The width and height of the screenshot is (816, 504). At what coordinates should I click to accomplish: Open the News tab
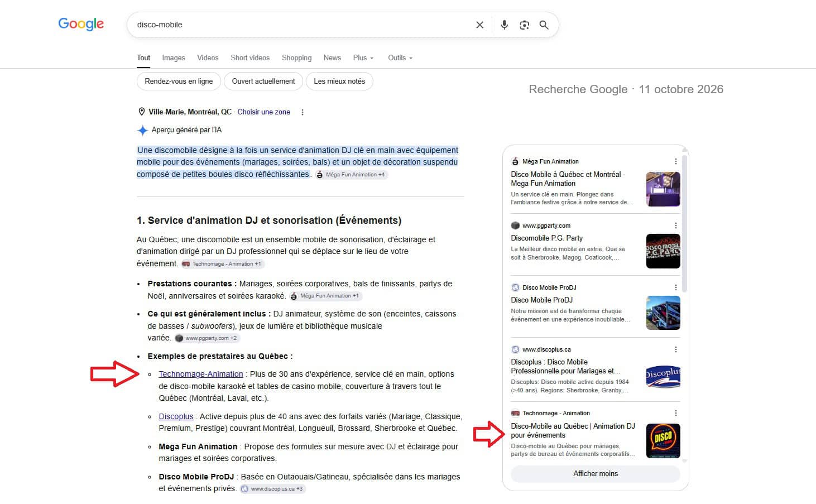332,58
